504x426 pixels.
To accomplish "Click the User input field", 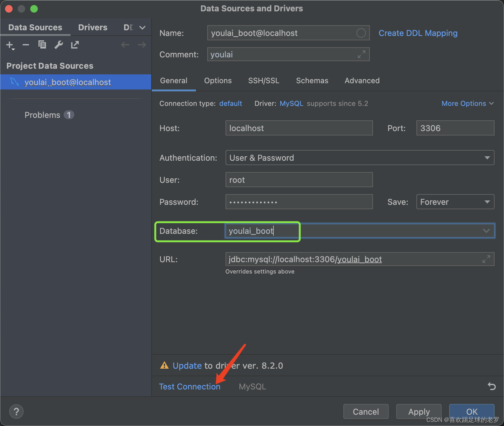I will tap(299, 180).
